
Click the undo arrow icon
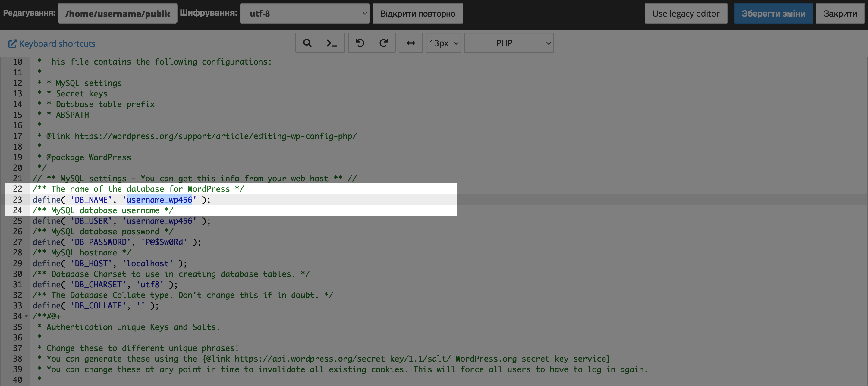pyautogui.click(x=360, y=43)
